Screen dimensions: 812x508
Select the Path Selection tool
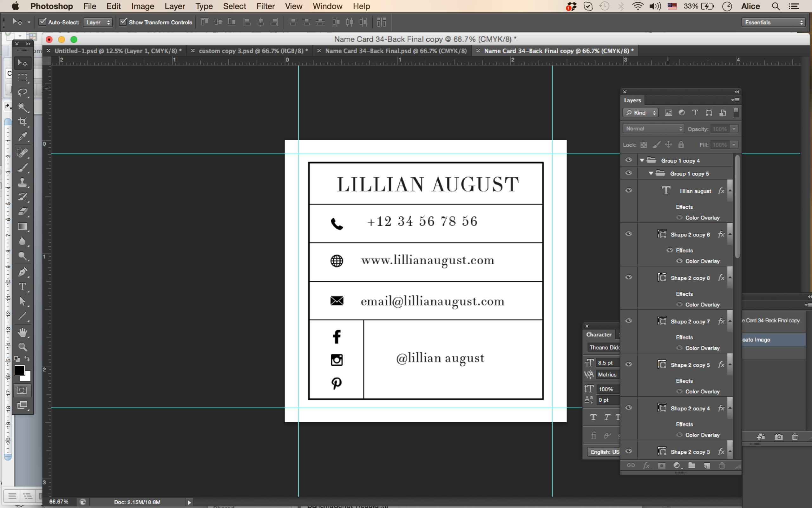23,301
